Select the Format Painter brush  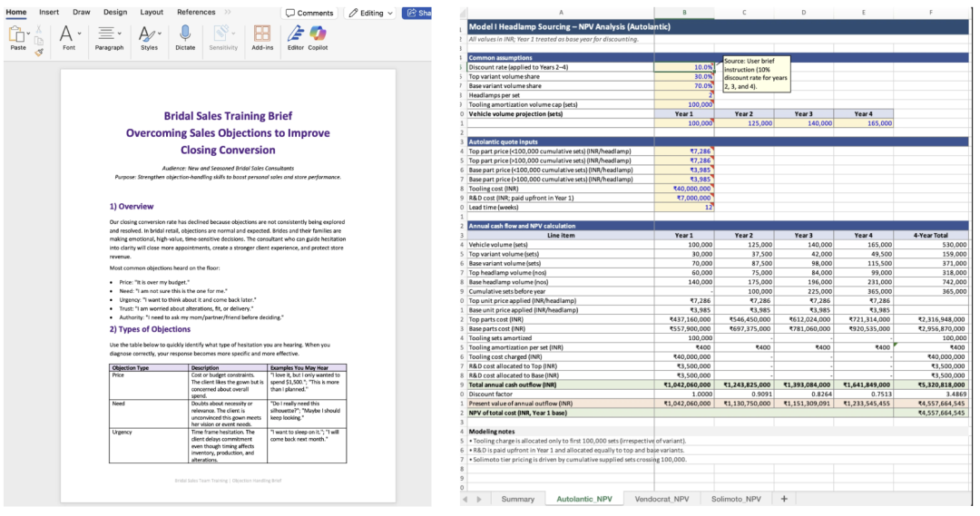(x=39, y=52)
